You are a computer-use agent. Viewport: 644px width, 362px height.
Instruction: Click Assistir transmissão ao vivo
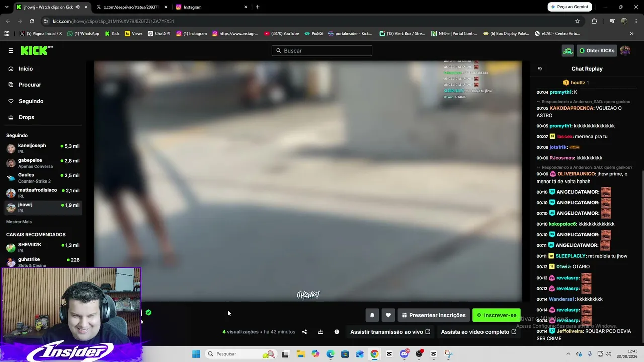(390, 332)
